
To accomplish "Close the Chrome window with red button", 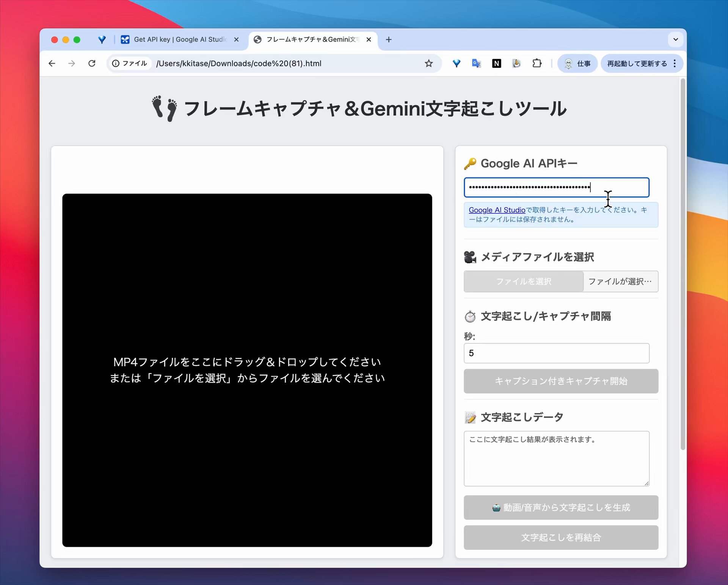I will pos(55,40).
